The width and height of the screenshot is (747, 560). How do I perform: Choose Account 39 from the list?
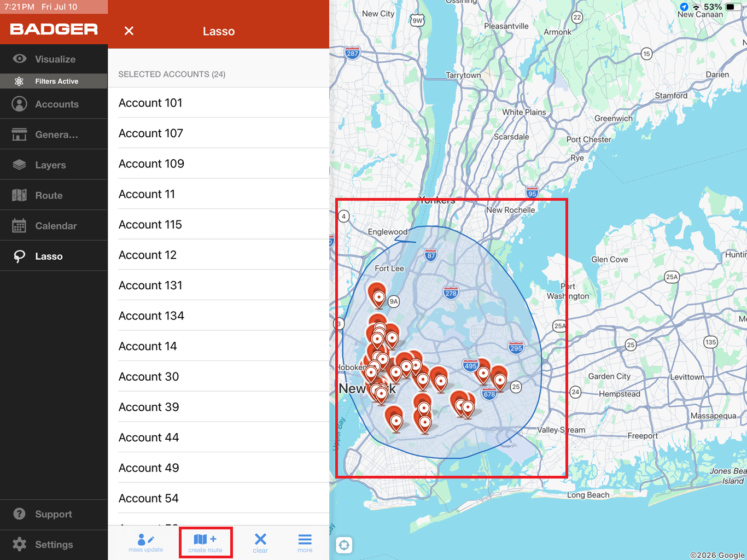pyautogui.click(x=219, y=407)
